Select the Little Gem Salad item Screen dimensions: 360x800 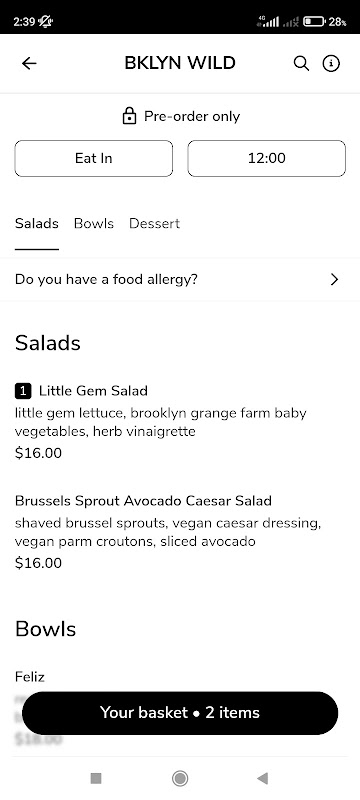pos(180,421)
